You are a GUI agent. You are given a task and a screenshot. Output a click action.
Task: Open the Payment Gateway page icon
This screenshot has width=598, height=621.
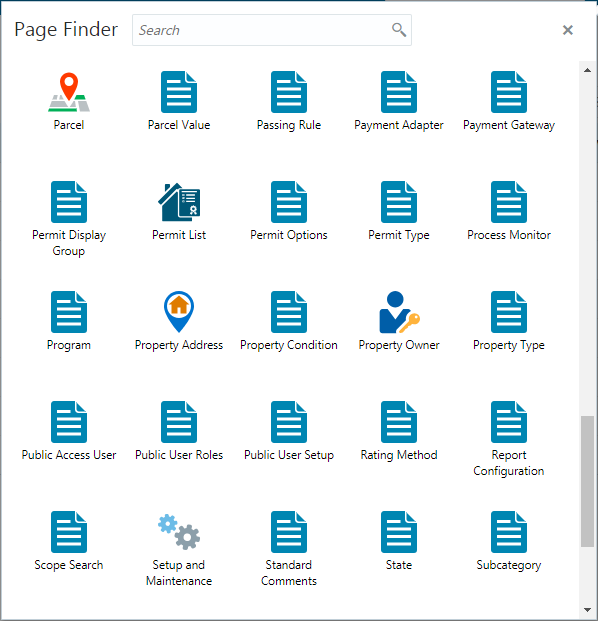(x=509, y=92)
